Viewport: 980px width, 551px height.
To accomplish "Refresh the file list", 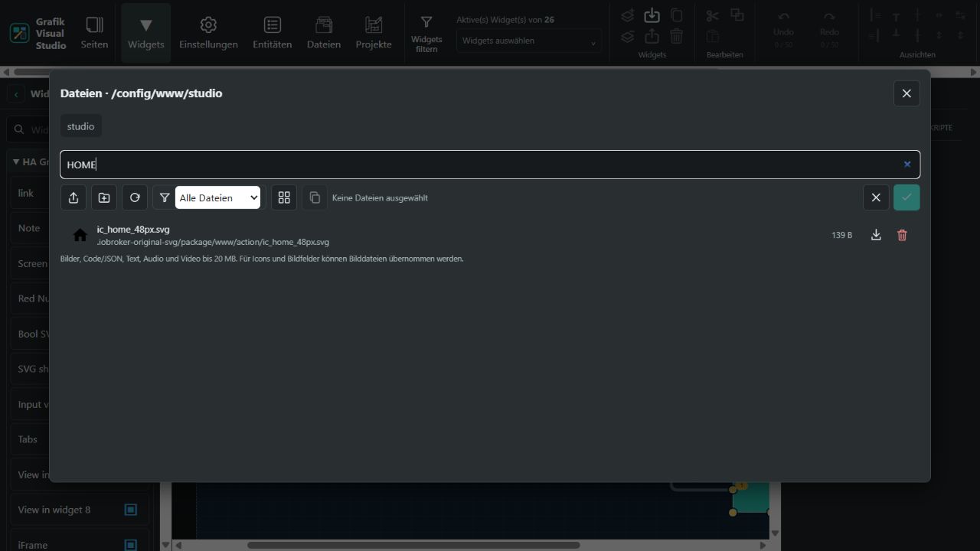I will (135, 197).
